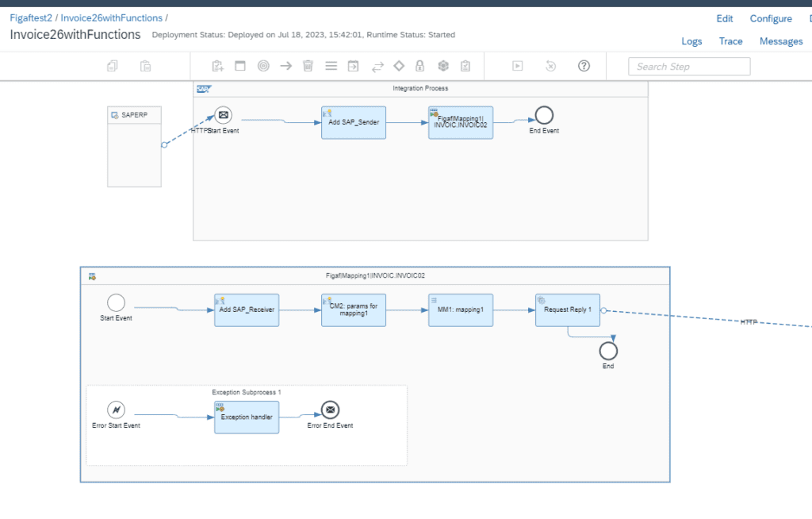
Task: Click the HTTP receiver connection label
Action: (x=749, y=322)
